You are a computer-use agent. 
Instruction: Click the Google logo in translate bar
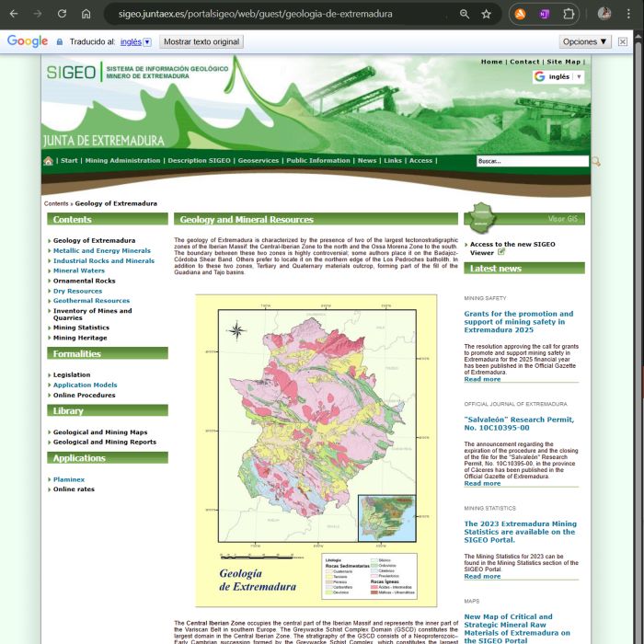[28, 41]
